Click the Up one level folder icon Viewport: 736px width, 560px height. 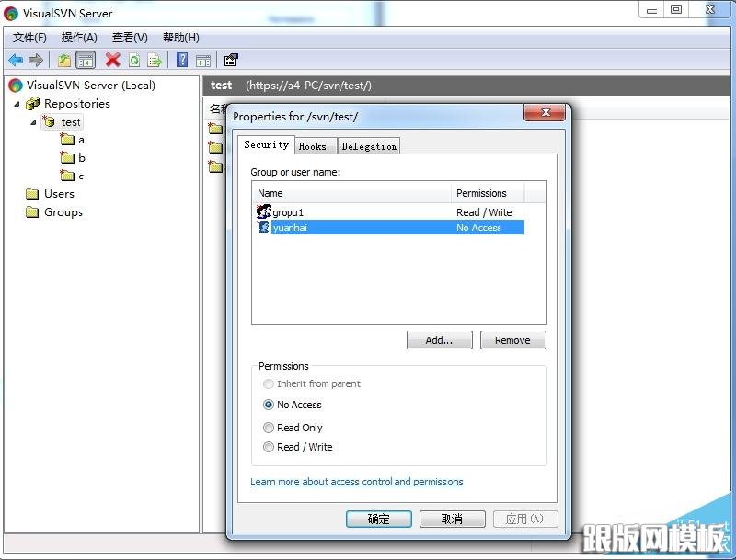63,60
